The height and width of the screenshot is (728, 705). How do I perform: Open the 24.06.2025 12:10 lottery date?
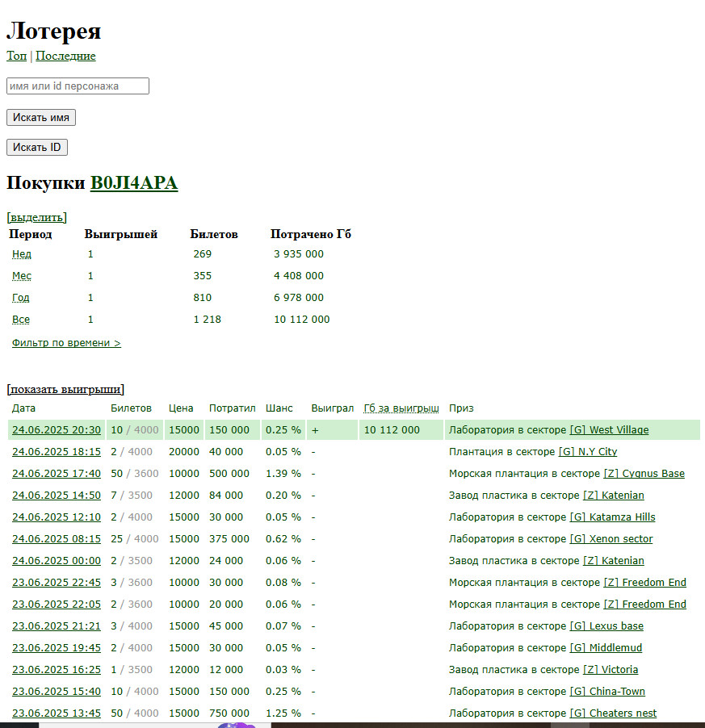57,517
